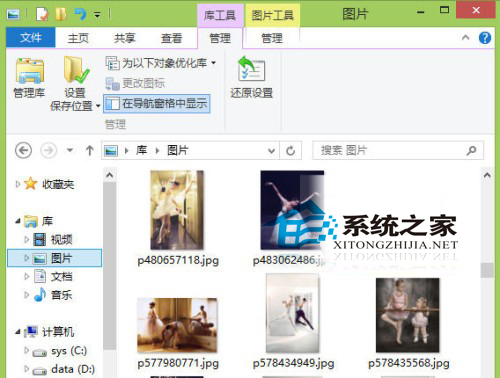The image size is (500, 378).
Task: Collapse the ribbon with the chevron
Action: click(x=465, y=38)
